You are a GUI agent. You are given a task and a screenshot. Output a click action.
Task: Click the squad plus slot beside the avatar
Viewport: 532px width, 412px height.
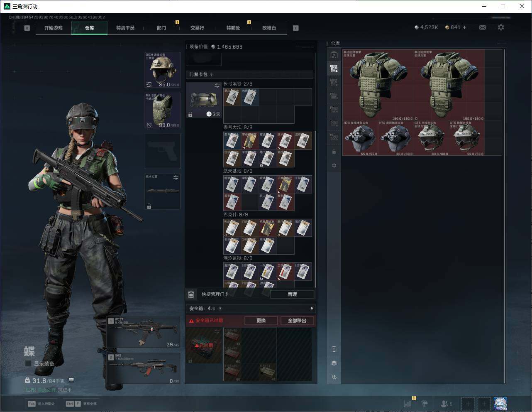[x=484, y=403]
